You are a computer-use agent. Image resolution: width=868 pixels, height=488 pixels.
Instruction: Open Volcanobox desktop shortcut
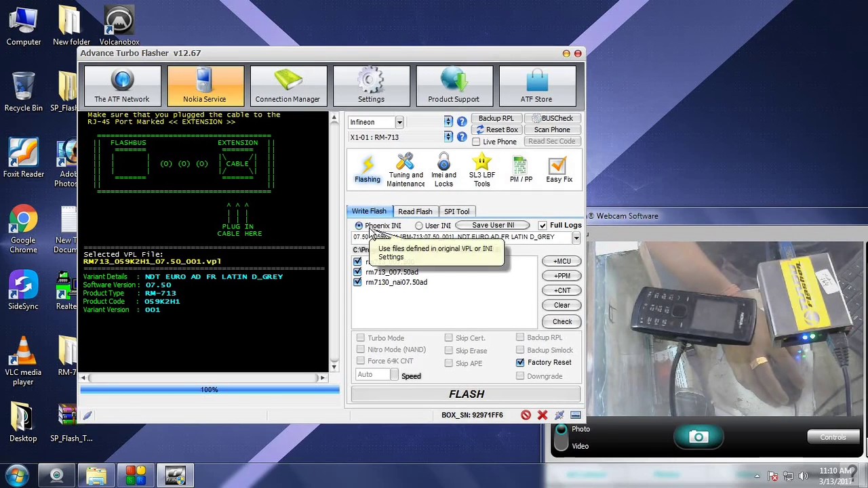click(x=119, y=27)
